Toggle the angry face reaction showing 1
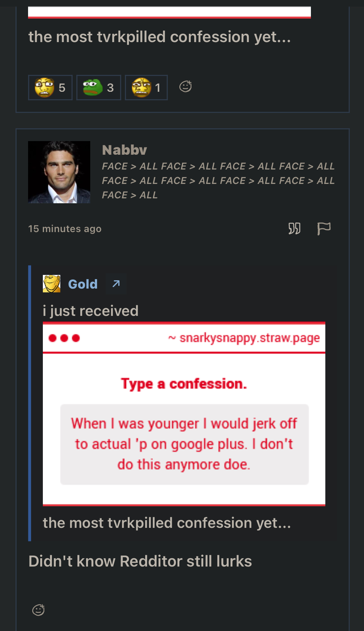Image resolution: width=364 pixels, height=631 pixels. click(146, 88)
